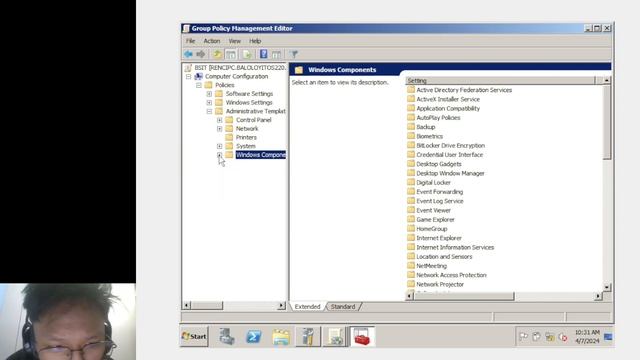Open Server Manager from the taskbar

coord(227,336)
